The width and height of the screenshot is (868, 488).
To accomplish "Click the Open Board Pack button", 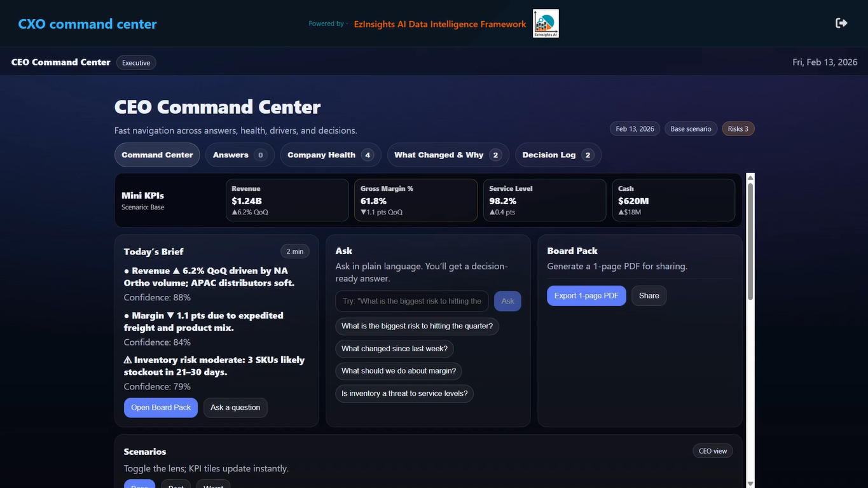I will point(161,408).
